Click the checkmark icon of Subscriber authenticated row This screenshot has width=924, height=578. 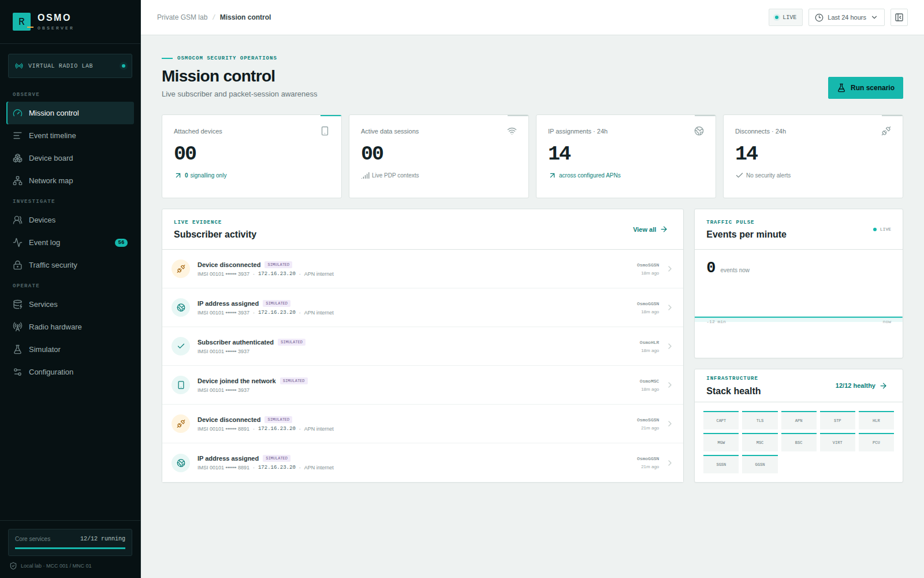click(x=181, y=346)
